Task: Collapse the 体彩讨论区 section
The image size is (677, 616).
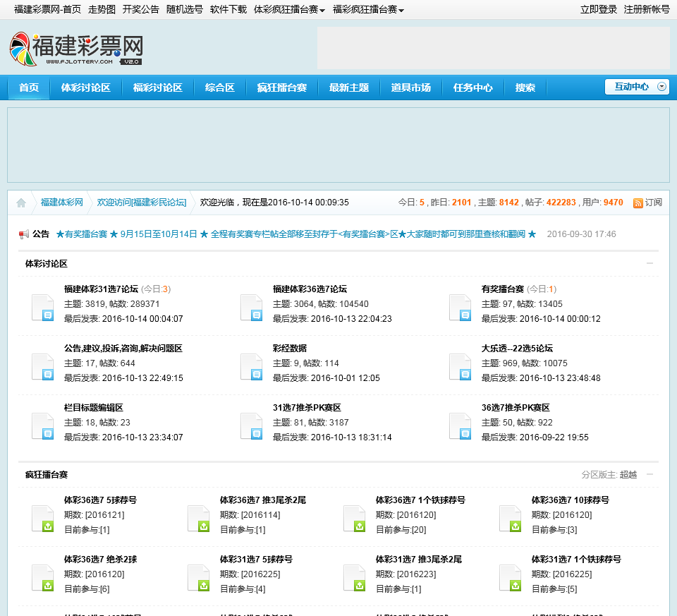Action: click(649, 264)
